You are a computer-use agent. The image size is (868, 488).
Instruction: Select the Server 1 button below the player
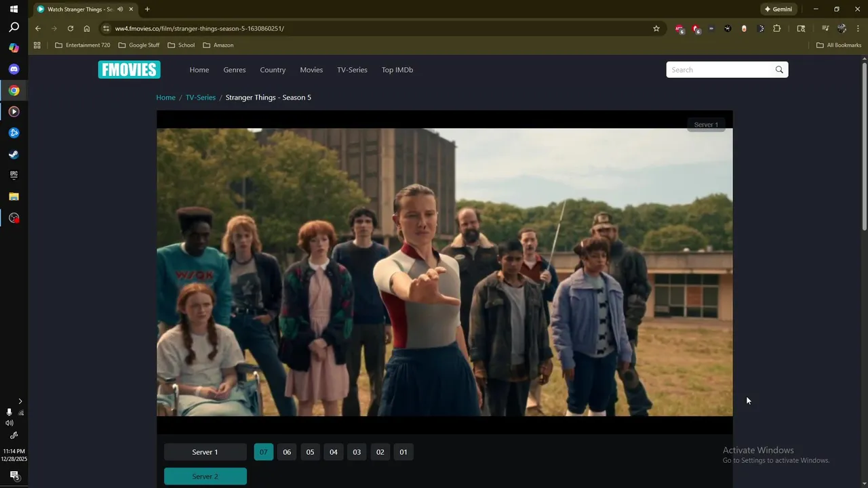point(205,452)
